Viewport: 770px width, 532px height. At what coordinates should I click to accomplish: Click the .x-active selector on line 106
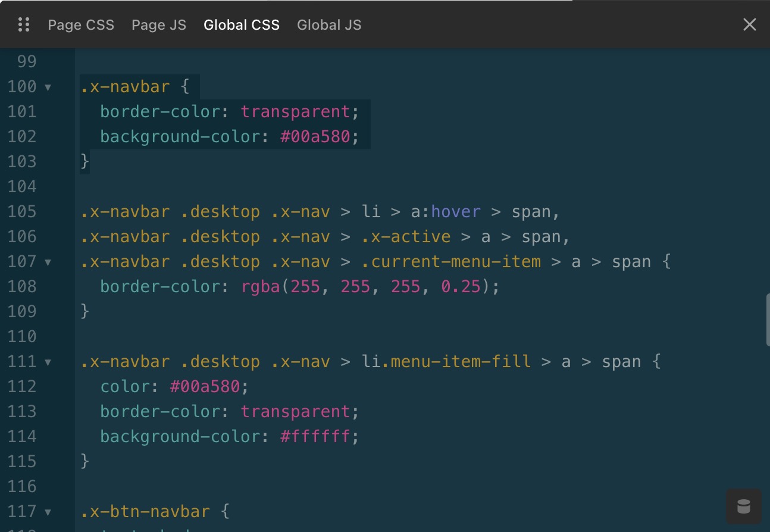point(406,237)
